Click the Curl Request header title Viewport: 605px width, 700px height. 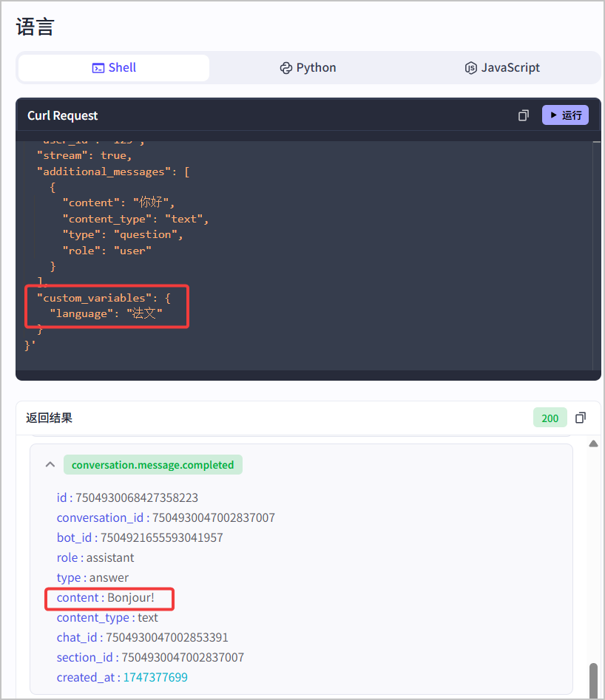click(63, 115)
